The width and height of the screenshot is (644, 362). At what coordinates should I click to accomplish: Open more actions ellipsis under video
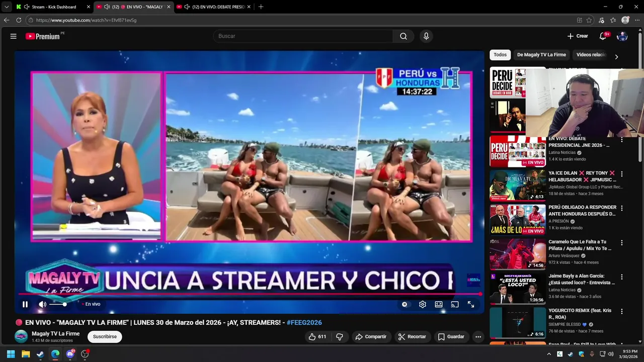coord(478,337)
